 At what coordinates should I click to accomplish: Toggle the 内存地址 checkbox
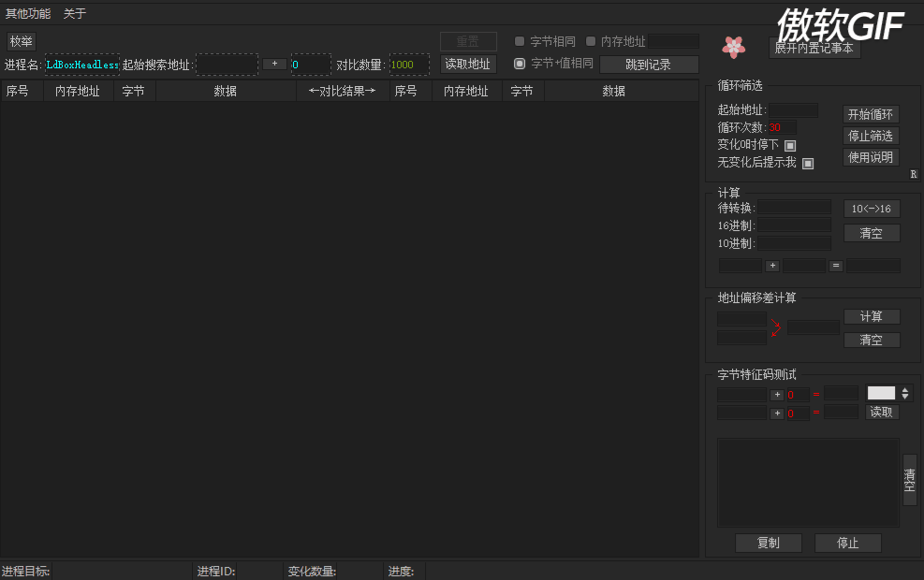[591, 41]
